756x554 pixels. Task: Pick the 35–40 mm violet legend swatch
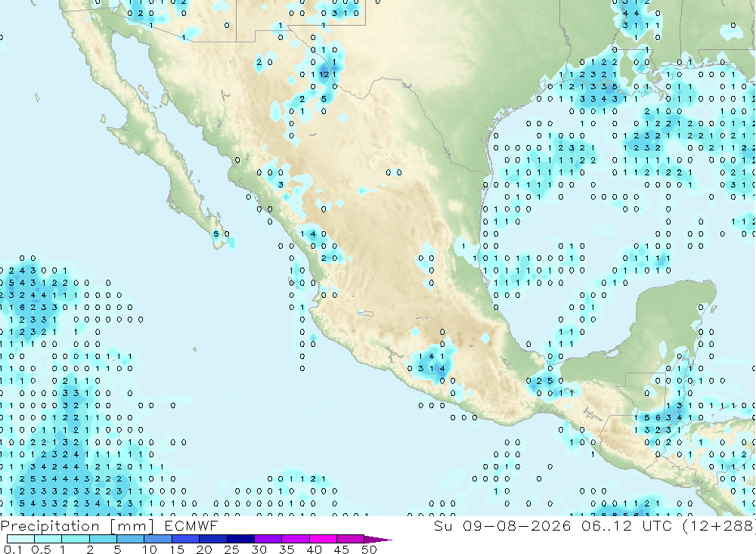point(296,539)
